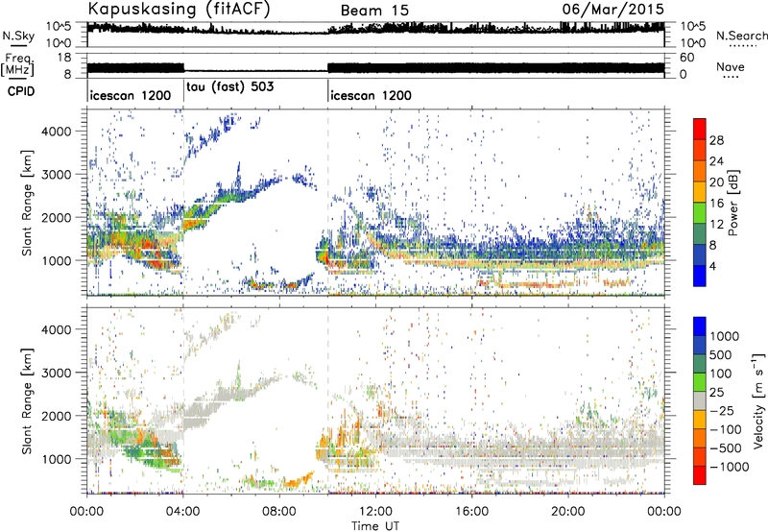The height and width of the screenshot is (532, 768).
Task: Click the 4000 km tick of power panel
Action: [56, 132]
